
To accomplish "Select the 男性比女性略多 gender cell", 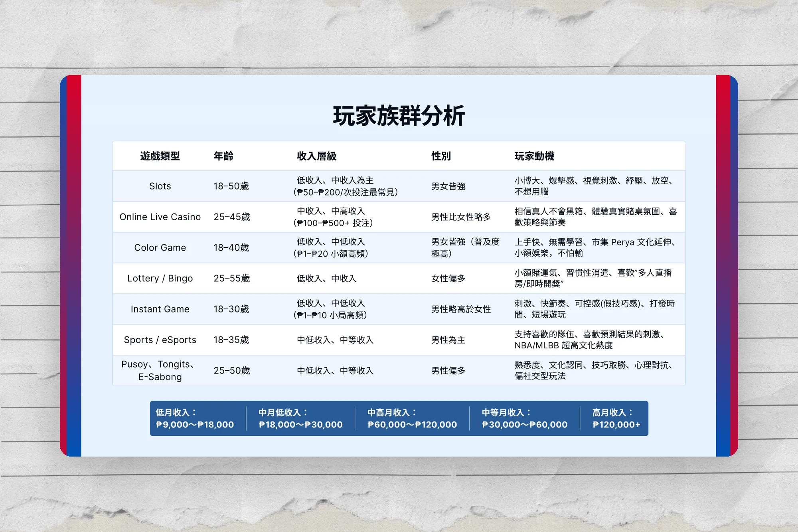I will tap(461, 217).
